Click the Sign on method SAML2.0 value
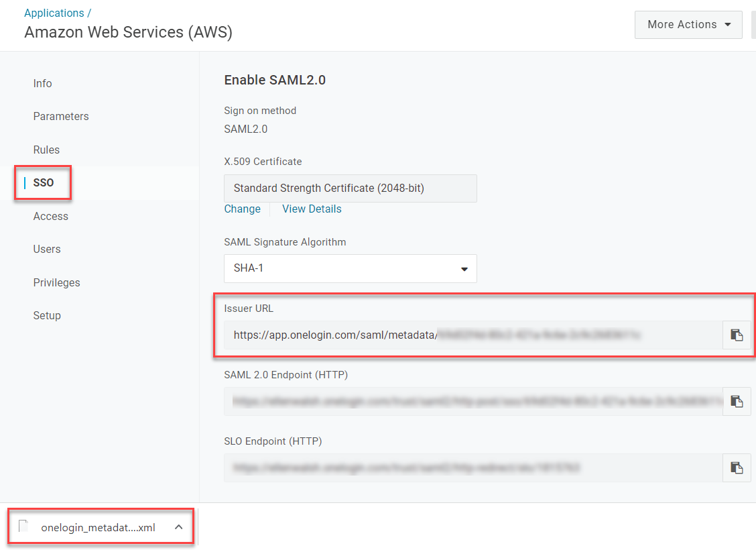Viewport: 756px width, 550px height. click(x=246, y=129)
